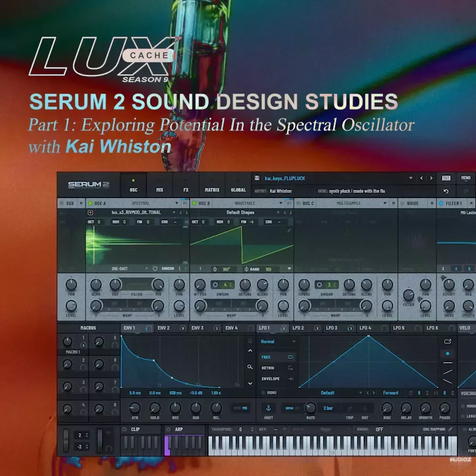Image resolution: width=476 pixels, height=476 pixels.
Task: Go to previous preset arrow
Action: tap(421, 178)
